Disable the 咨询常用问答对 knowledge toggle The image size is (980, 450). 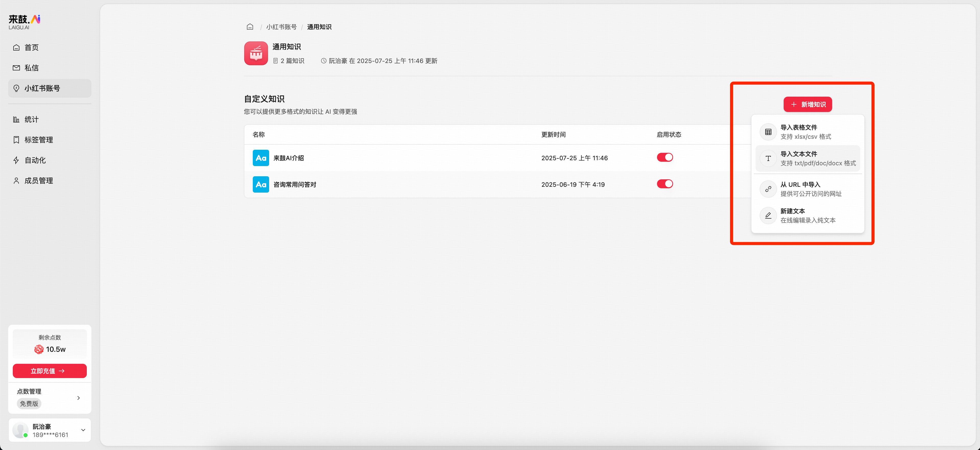[665, 184]
